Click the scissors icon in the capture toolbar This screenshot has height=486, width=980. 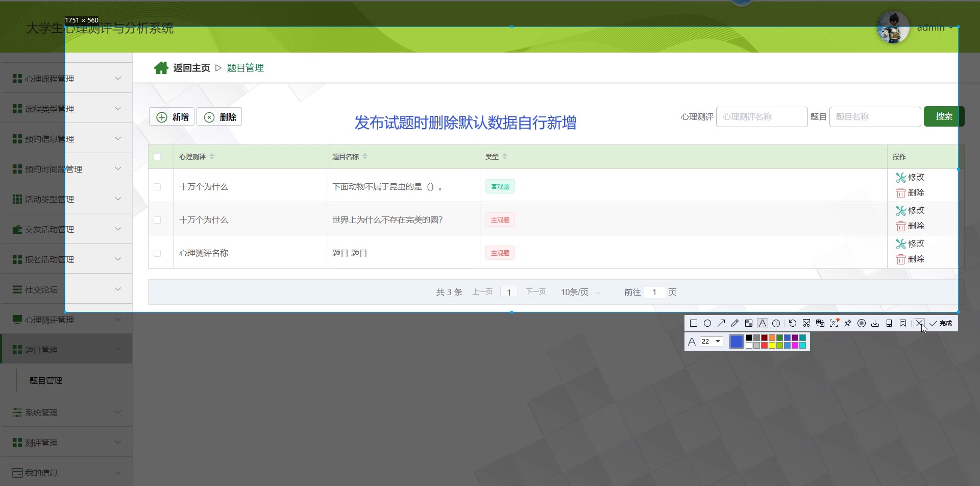click(x=806, y=323)
